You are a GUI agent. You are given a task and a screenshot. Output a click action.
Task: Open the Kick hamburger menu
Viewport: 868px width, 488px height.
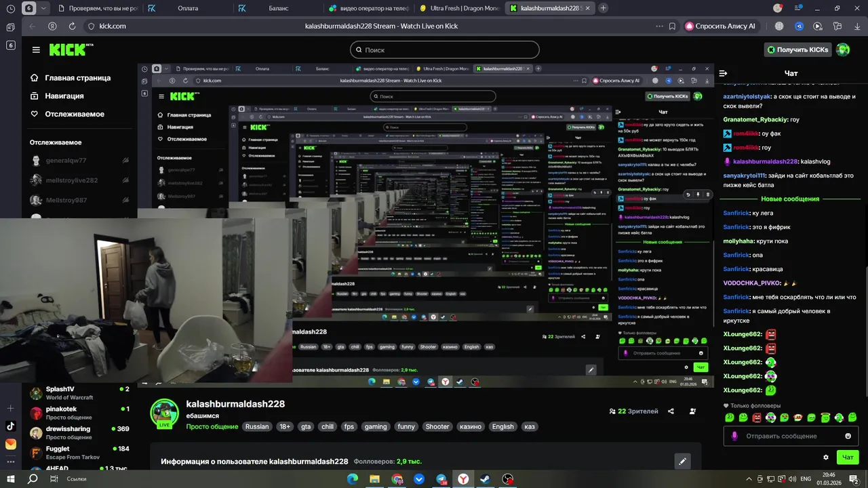[36, 49]
